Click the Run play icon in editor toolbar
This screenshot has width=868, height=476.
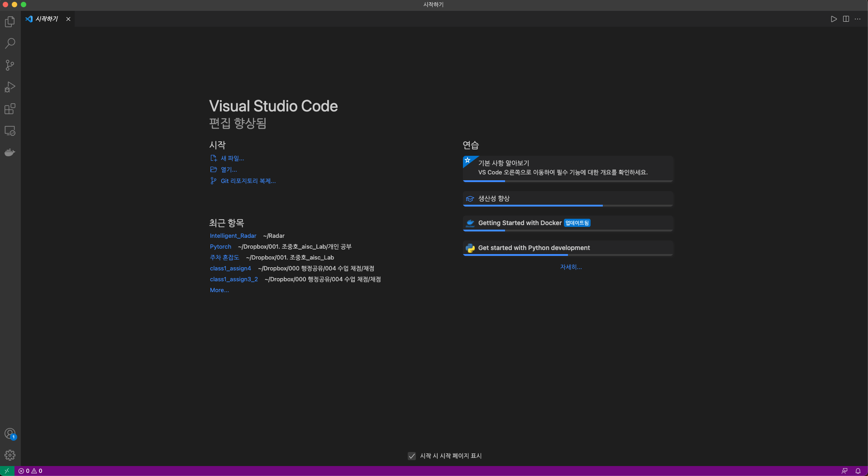834,19
